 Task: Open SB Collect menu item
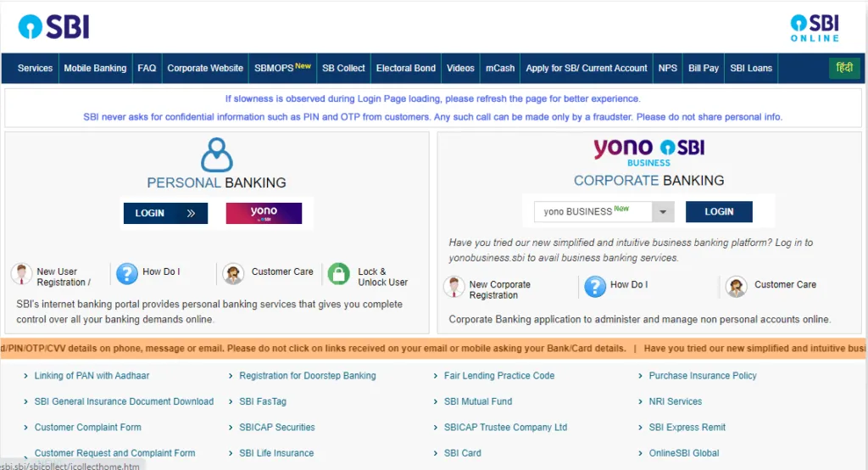click(344, 68)
